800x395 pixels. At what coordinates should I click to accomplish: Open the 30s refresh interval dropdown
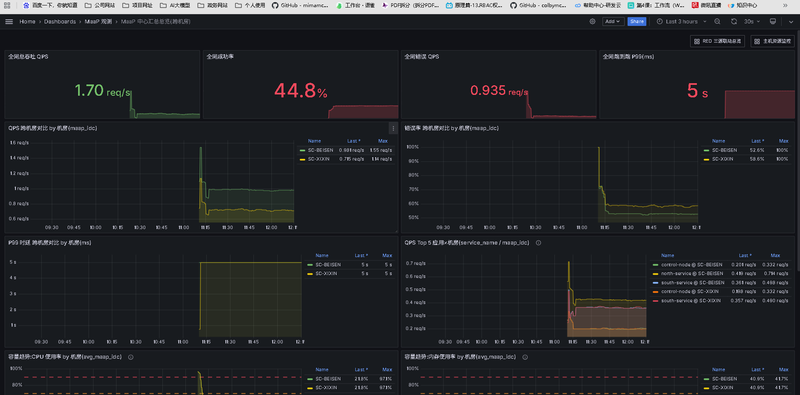pos(752,21)
